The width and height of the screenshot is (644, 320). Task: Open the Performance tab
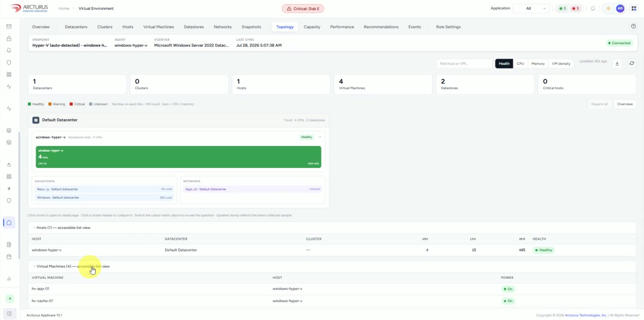tap(342, 27)
